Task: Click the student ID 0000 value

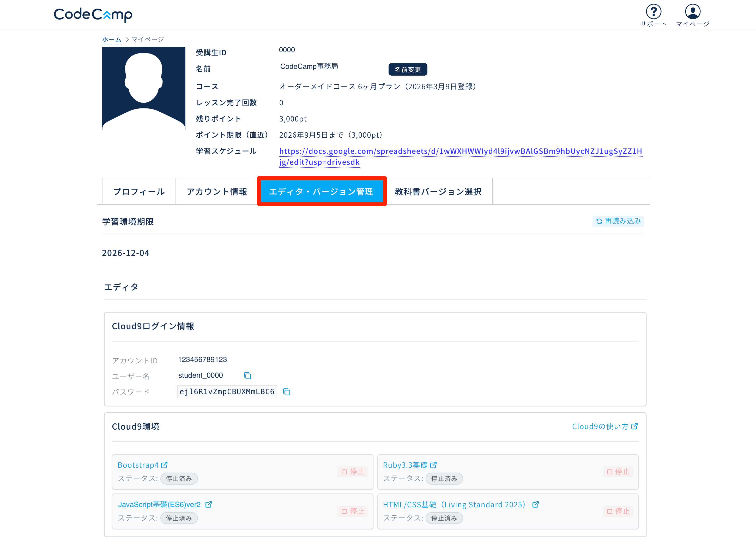Action: (287, 50)
